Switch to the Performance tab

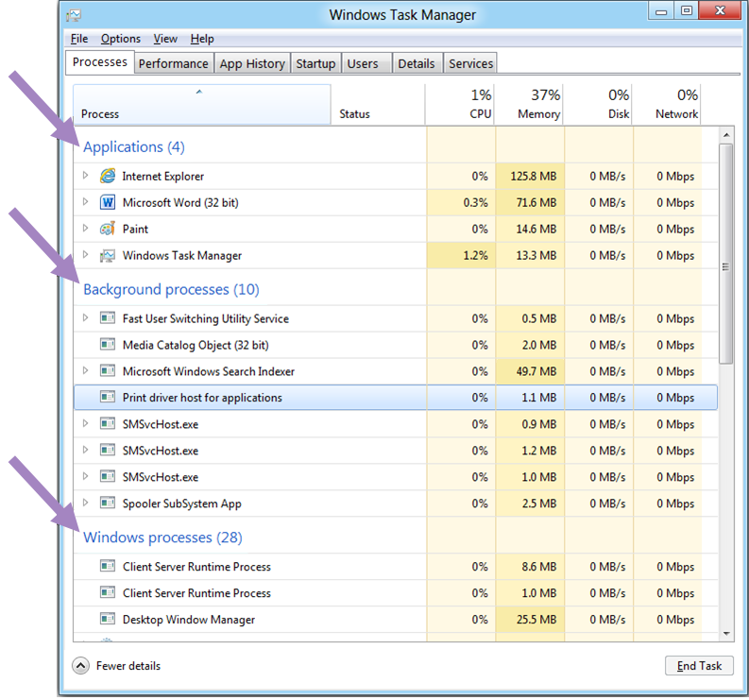coord(173,63)
